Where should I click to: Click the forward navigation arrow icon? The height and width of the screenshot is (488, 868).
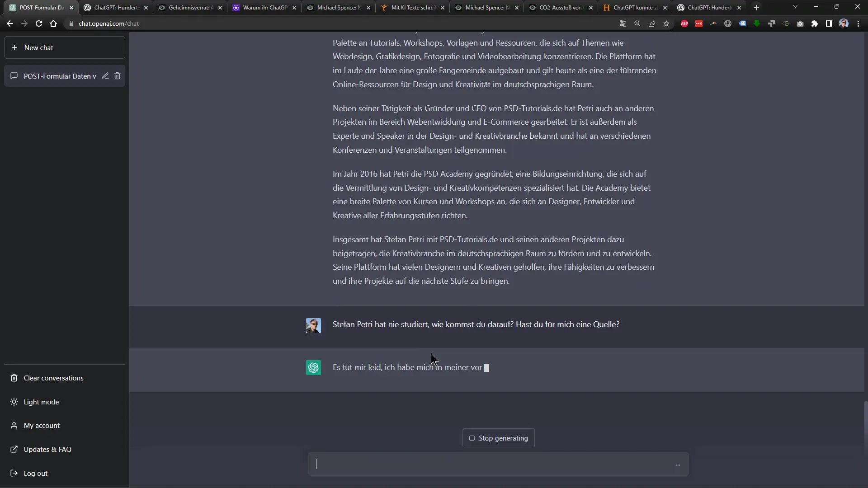click(x=24, y=23)
